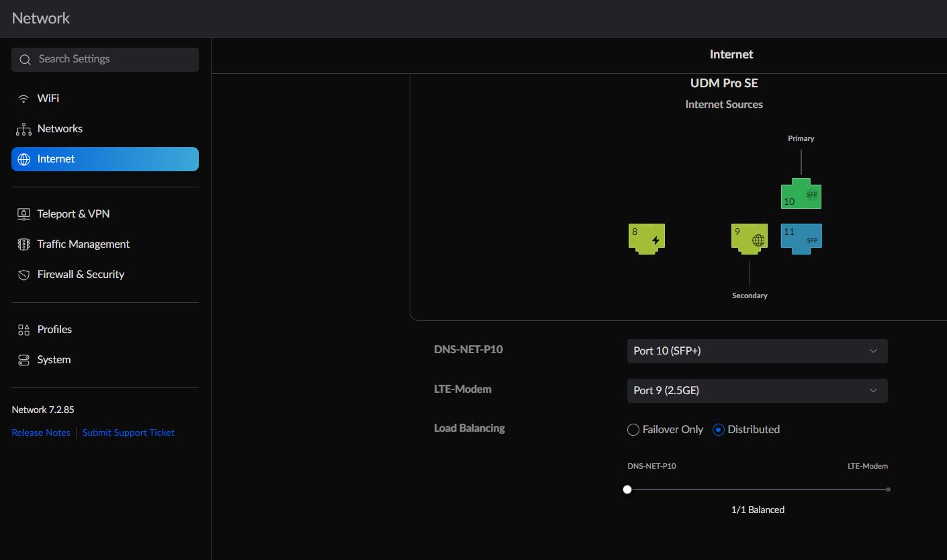Click the search magnifier icon
This screenshot has height=560, width=947.
pyautogui.click(x=26, y=60)
